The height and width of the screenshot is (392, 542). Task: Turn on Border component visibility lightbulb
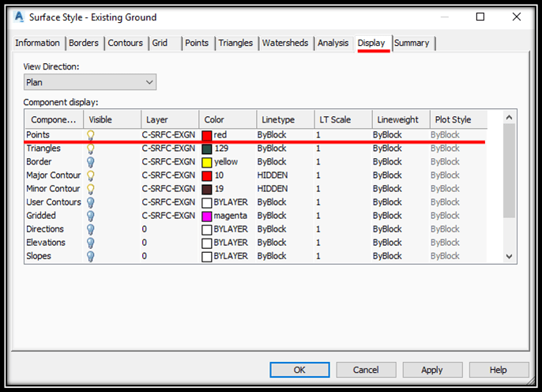tap(91, 162)
